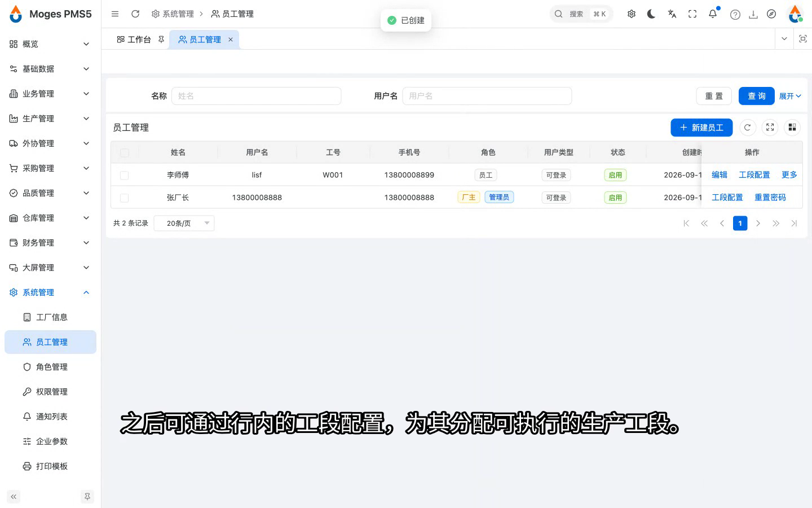Open the user avatar menu
812x508 pixels.
tap(795, 14)
